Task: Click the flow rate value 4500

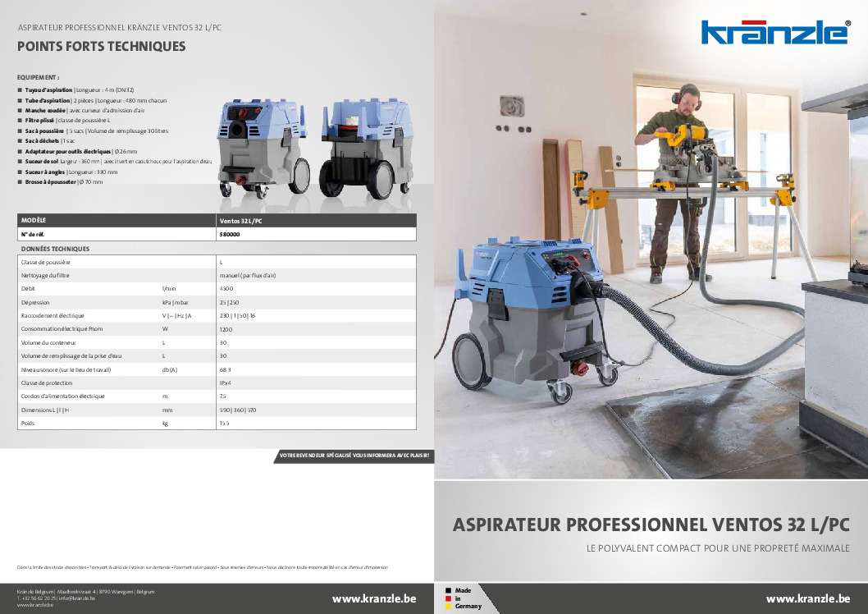Action: (226, 289)
